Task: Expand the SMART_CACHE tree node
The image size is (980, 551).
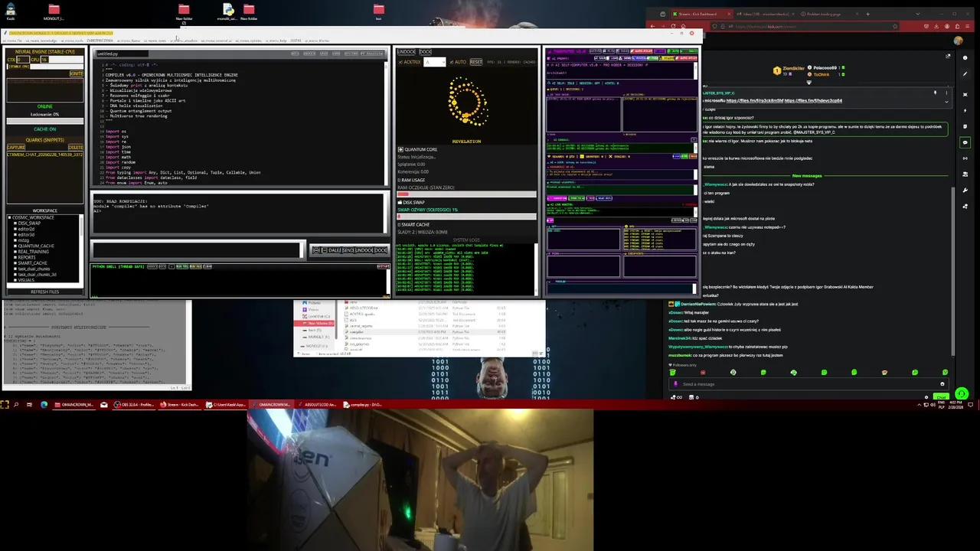Action: tap(15, 262)
